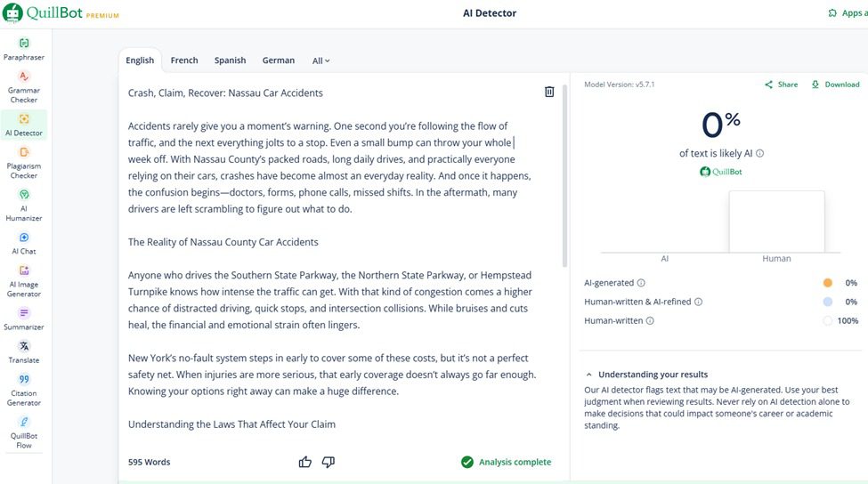
Task: Select the Plagiarism Checker icon
Action: (24, 153)
